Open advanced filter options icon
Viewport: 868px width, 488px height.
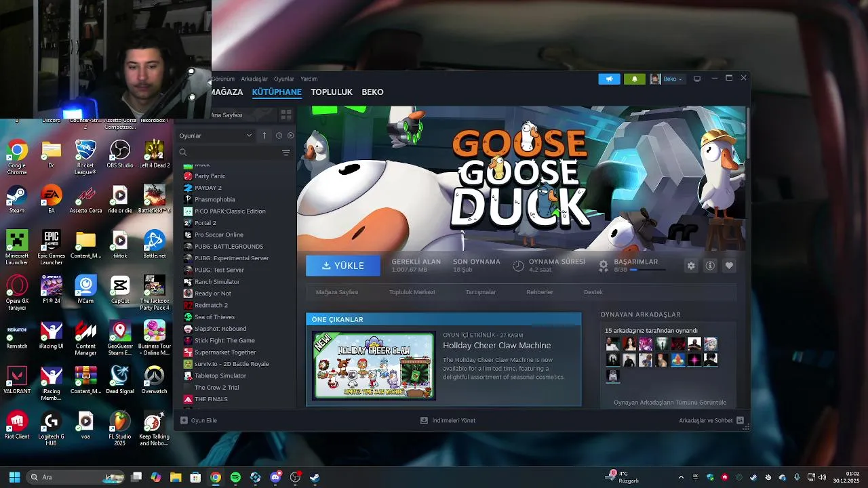[x=286, y=152]
